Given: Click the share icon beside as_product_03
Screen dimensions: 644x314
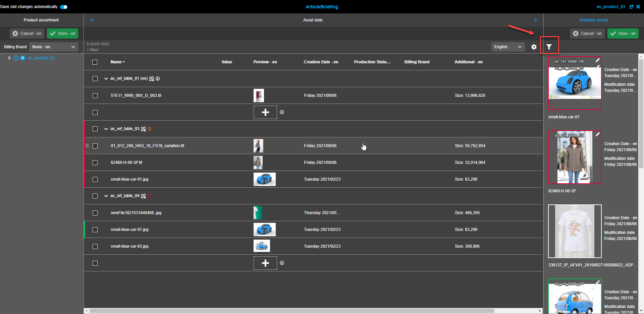Looking at the screenshot, I should (x=632, y=6).
